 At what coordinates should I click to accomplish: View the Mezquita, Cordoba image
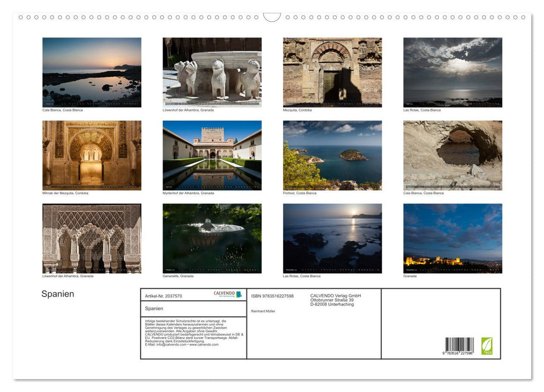point(332,72)
